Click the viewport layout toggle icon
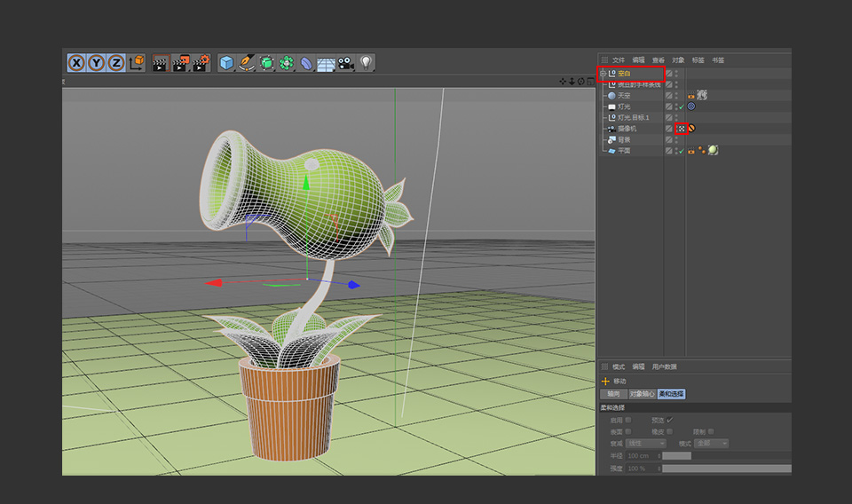The height and width of the screenshot is (504, 852). click(590, 82)
